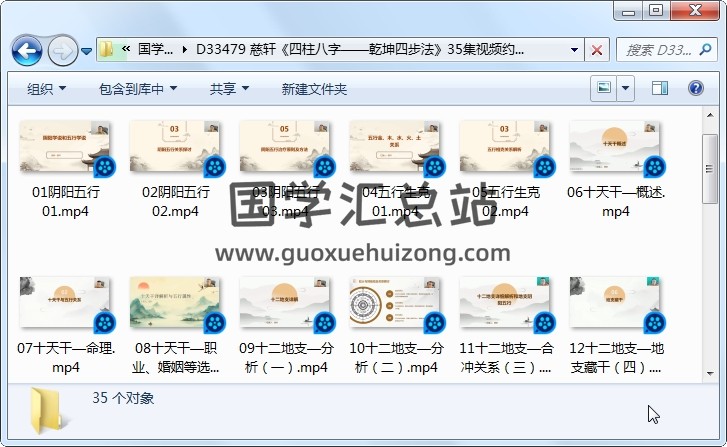Open the 共享 menu

[229, 89]
